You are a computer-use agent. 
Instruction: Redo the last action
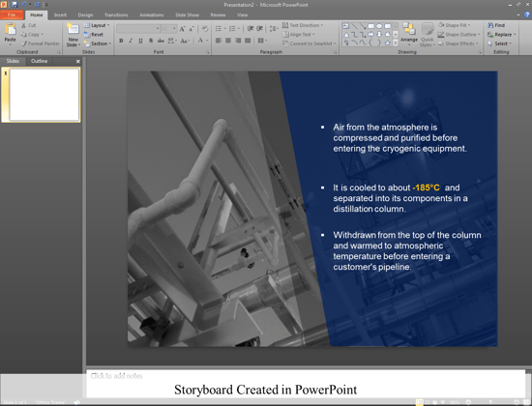tap(38, 5)
